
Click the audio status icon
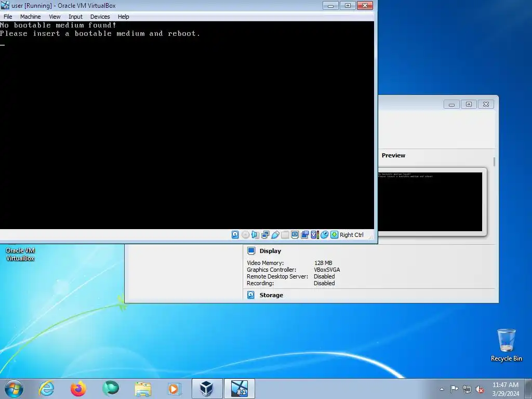[255, 234]
